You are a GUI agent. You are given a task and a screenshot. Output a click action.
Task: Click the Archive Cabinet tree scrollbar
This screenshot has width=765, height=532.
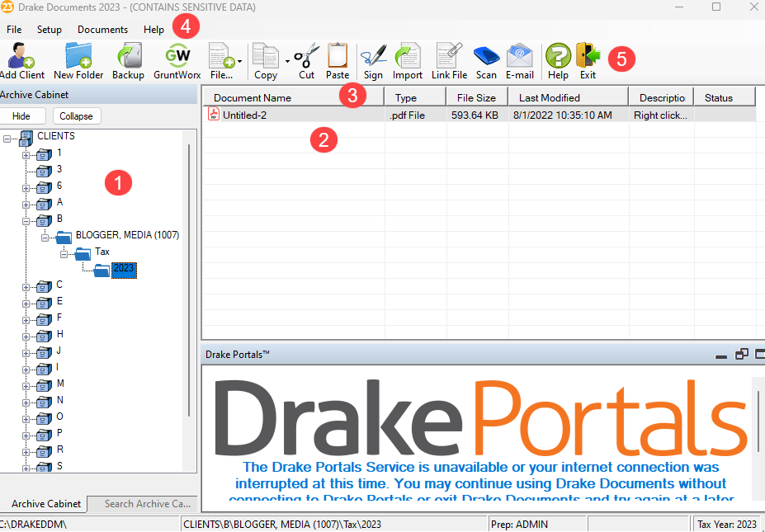point(189,280)
